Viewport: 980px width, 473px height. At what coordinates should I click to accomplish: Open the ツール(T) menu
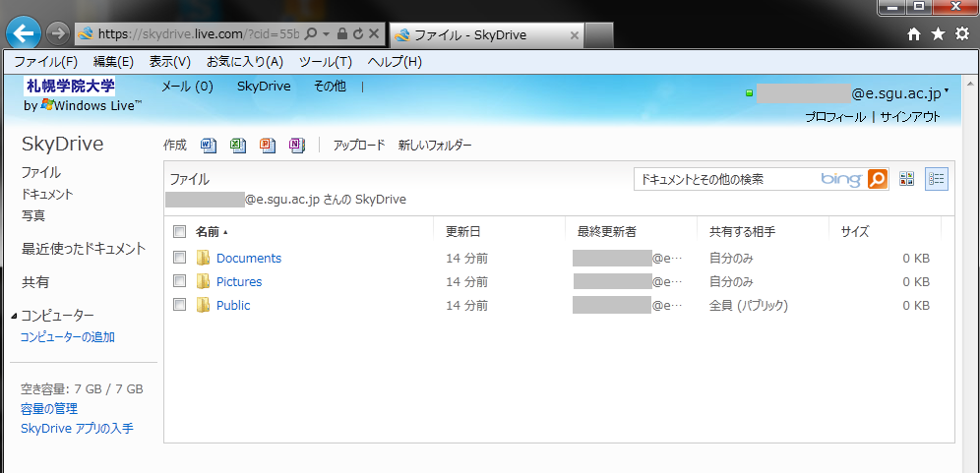[326, 62]
